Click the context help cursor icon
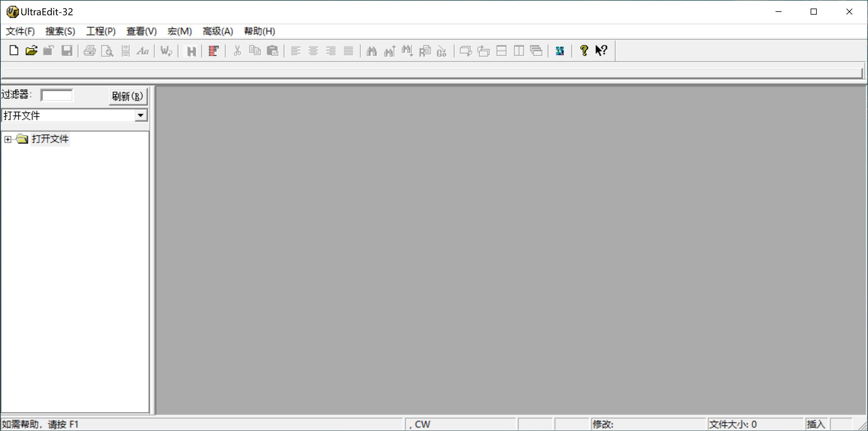 (602, 51)
